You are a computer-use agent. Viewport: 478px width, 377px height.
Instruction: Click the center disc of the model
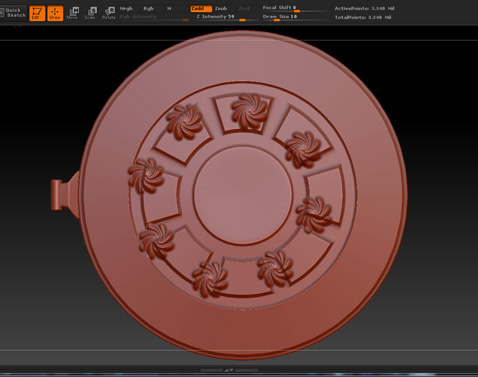tap(243, 195)
